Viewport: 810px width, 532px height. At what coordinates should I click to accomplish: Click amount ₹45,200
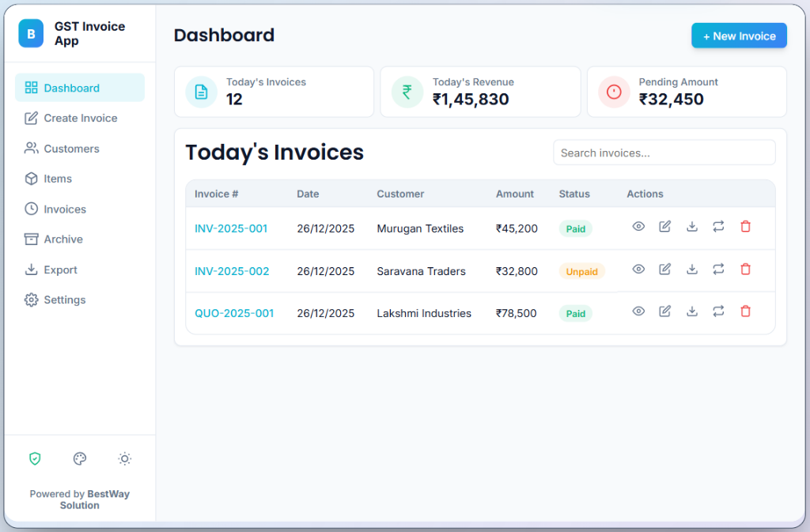coord(517,228)
